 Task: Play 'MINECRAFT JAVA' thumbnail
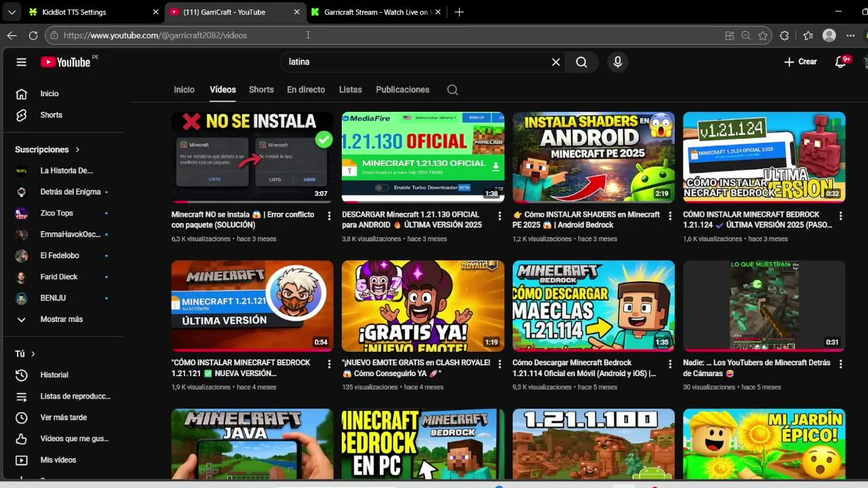tap(252, 443)
